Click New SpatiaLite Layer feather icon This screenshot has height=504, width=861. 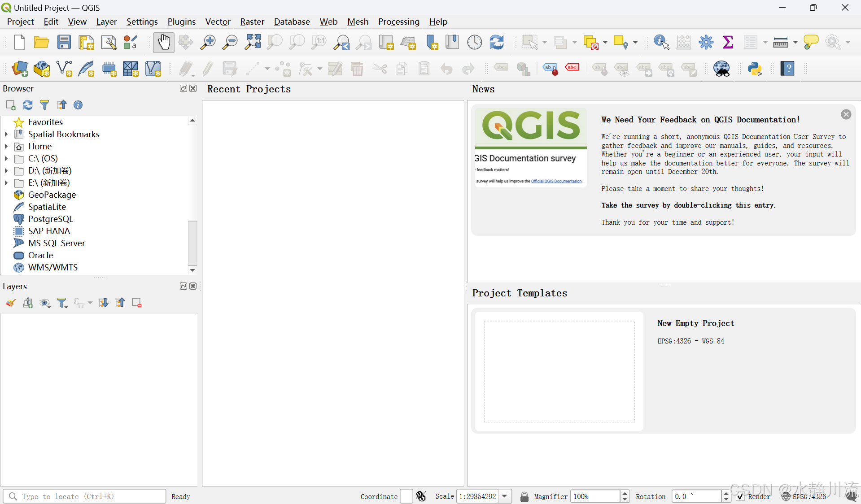(x=86, y=69)
